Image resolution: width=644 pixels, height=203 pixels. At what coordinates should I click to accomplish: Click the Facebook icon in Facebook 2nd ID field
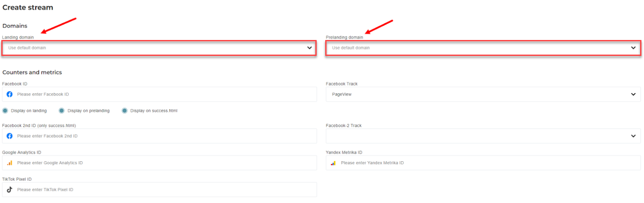9,136
